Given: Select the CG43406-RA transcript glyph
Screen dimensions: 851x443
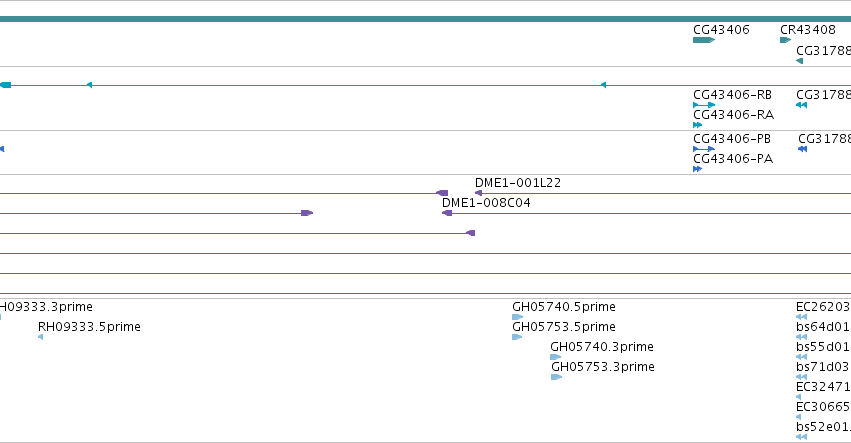Looking at the screenshot, I should 697,125.
